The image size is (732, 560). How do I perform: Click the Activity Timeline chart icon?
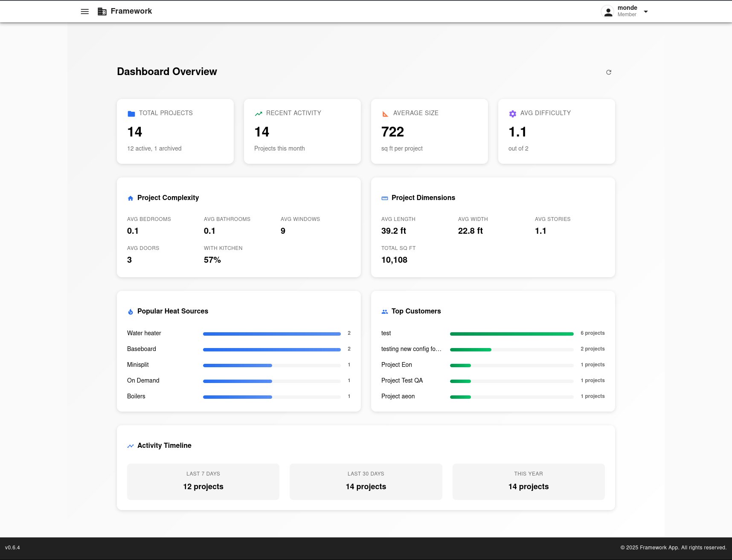(131, 446)
